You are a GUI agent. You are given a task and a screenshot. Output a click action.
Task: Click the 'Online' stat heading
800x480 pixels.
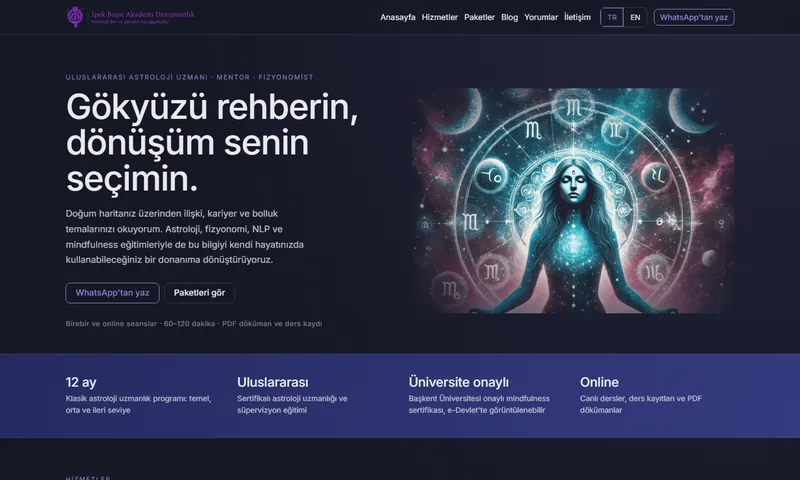599,382
